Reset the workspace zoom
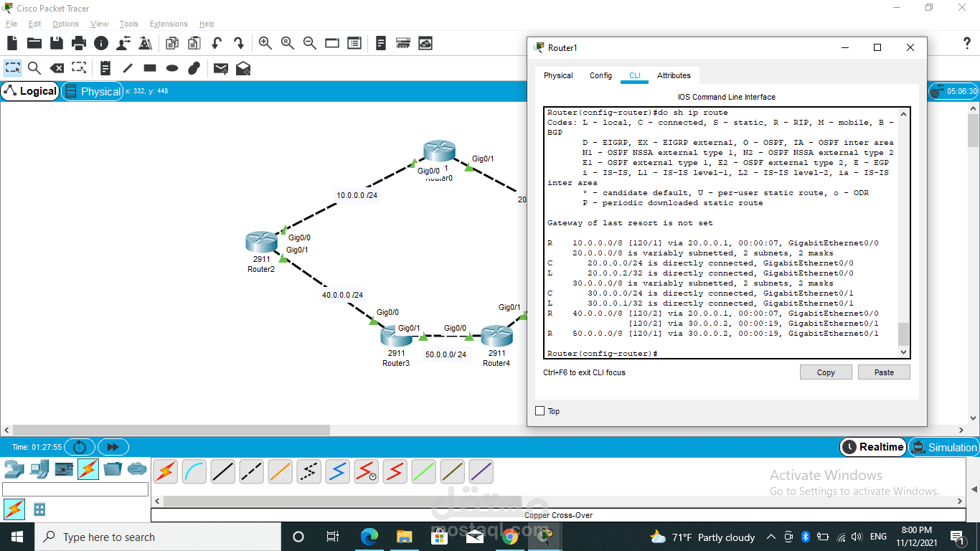Image resolution: width=980 pixels, height=551 pixels. (288, 43)
